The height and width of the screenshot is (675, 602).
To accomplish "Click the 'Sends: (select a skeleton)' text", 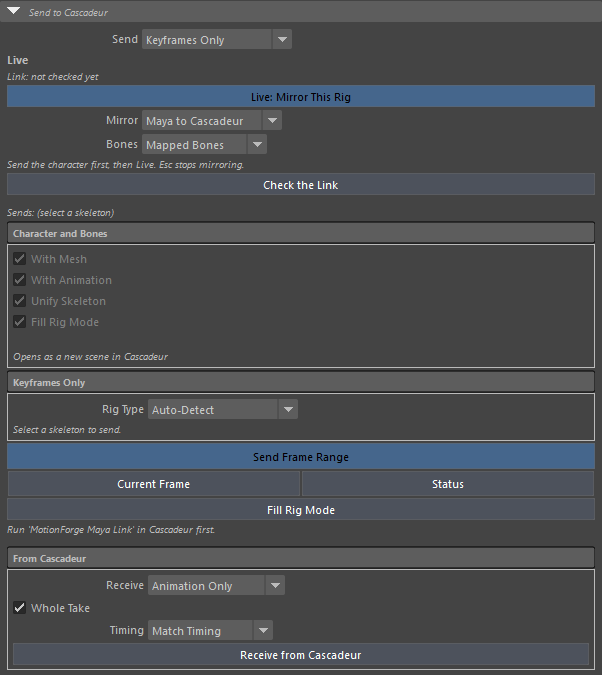I will click(x=60, y=213).
